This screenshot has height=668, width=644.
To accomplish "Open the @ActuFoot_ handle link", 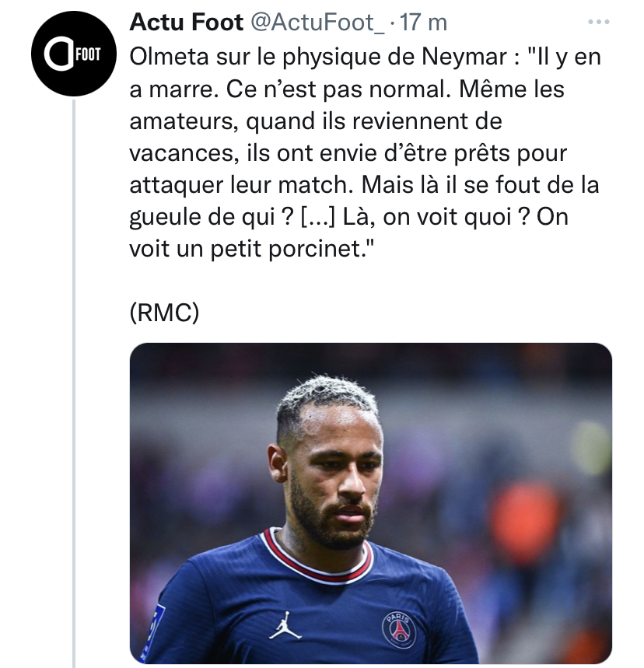I will pos(317,22).
